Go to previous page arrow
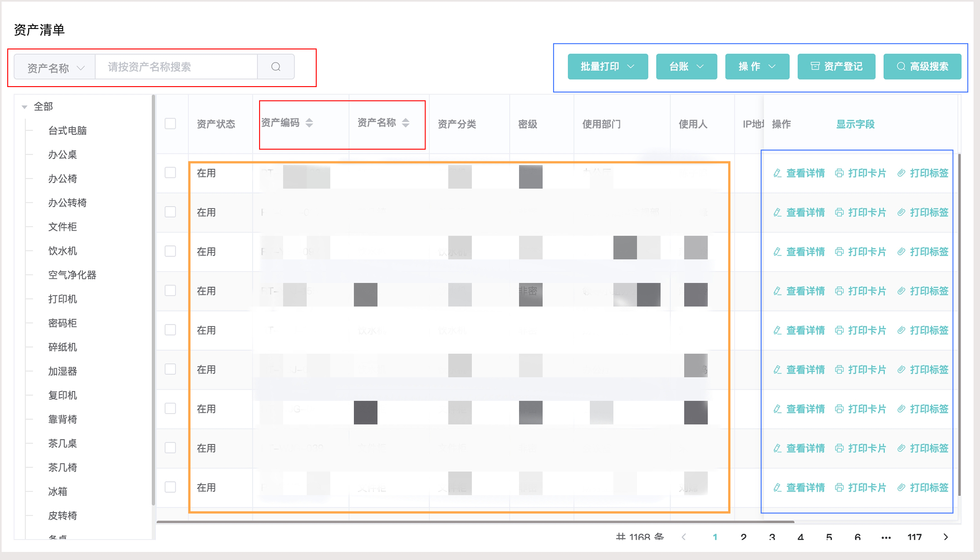 [684, 537]
